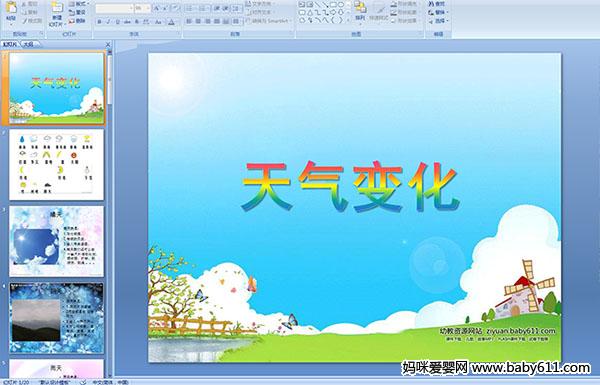The width and height of the screenshot is (600, 385).
Task: Click the New Slide icon
Action: [57, 8]
